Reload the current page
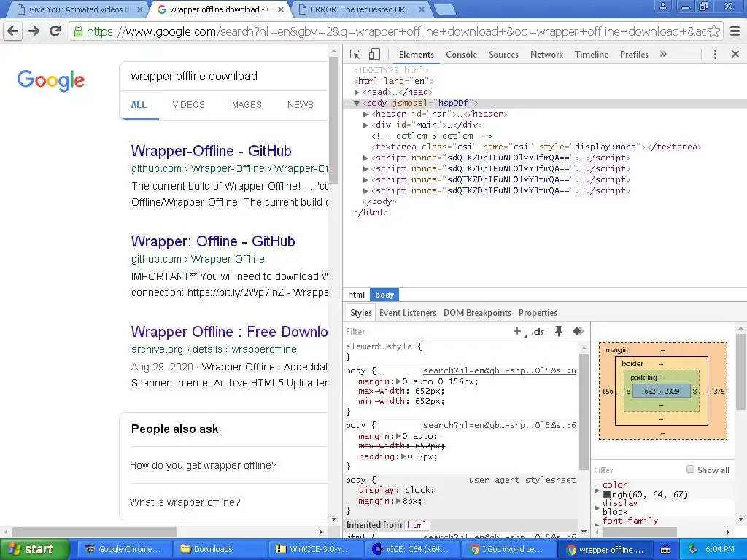 [x=55, y=31]
